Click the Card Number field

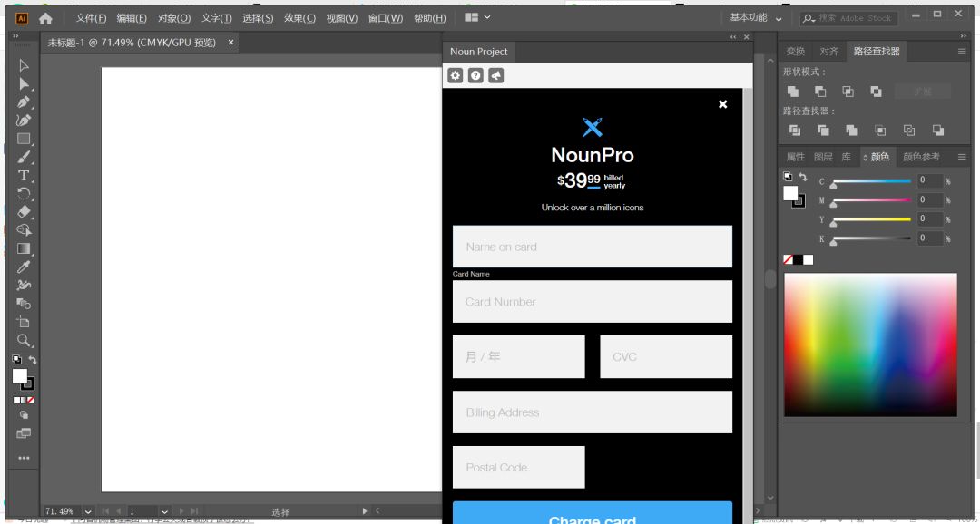click(x=592, y=302)
